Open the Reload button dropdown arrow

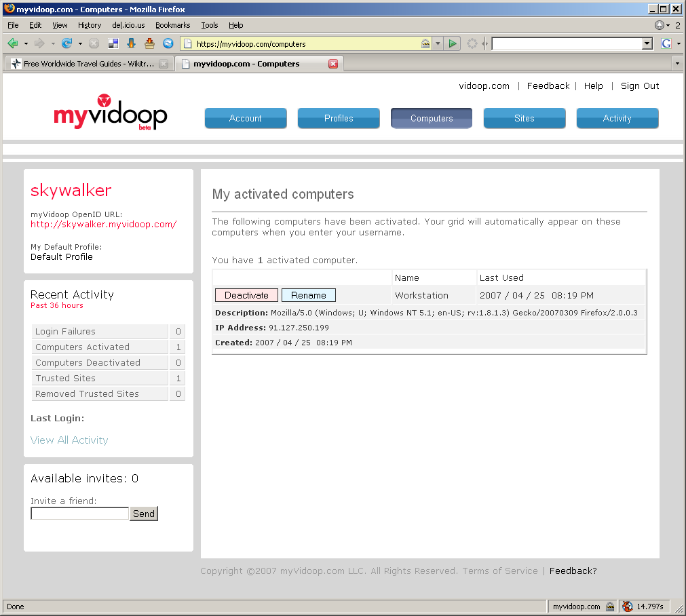click(x=80, y=43)
